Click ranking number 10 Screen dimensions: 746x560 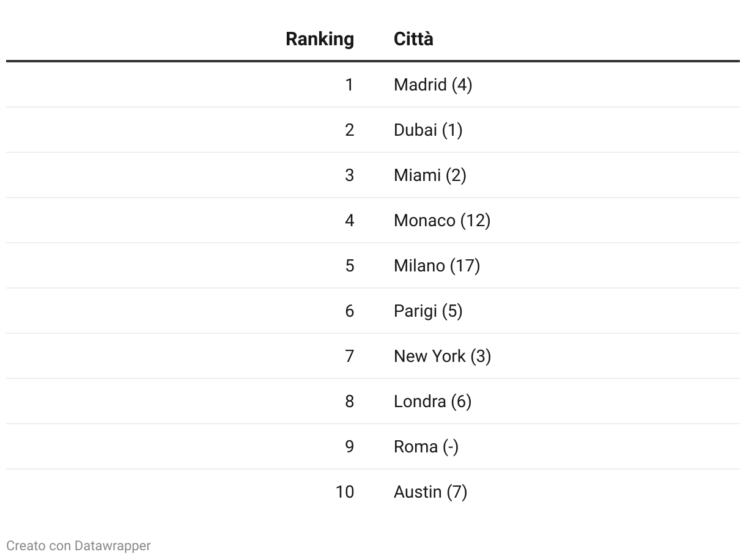pyautogui.click(x=345, y=492)
